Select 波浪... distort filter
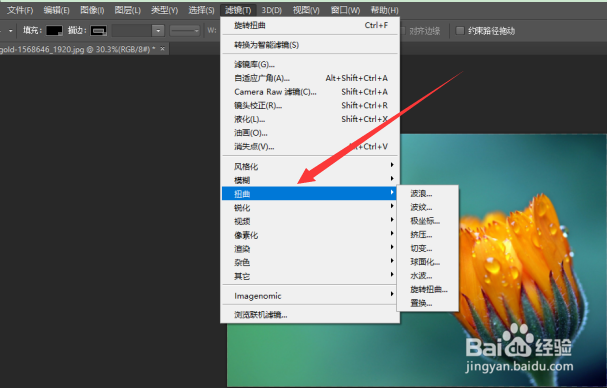 pos(428,194)
